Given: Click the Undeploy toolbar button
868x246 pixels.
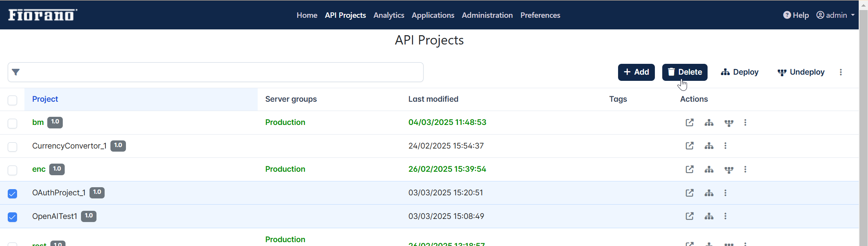Looking at the screenshot, I should click(801, 72).
